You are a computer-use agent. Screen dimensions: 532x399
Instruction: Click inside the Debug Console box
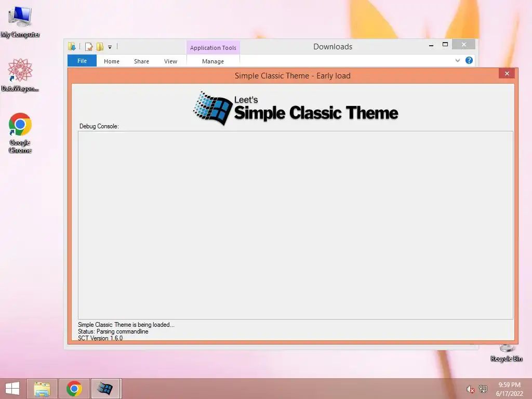[x=295, y=225]
